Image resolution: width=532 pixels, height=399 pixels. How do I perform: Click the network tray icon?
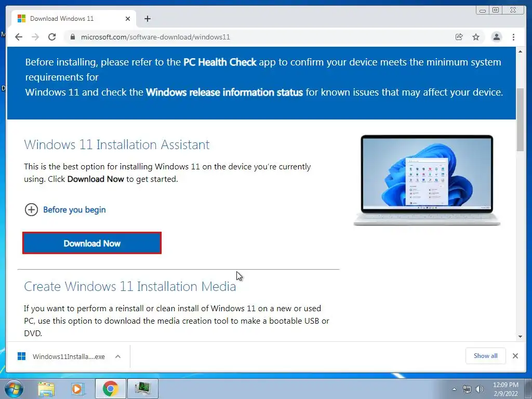tap(467, 389)
